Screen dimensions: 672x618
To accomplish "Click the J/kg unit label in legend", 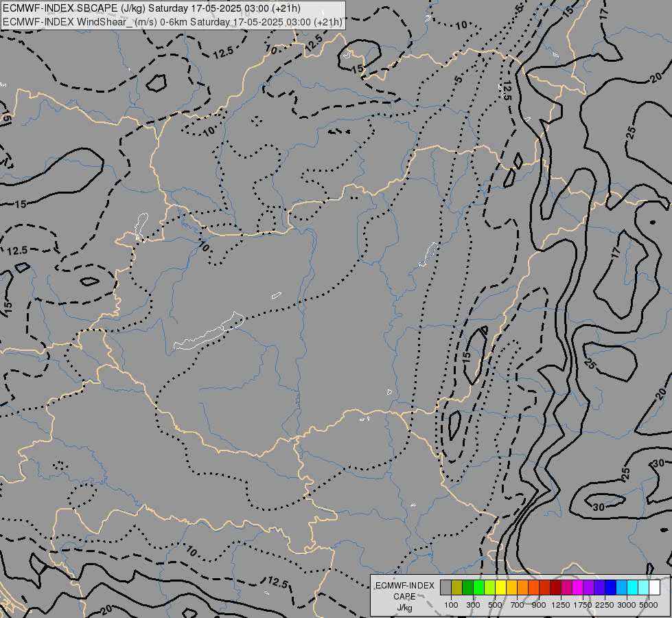I will click(404, 608).
